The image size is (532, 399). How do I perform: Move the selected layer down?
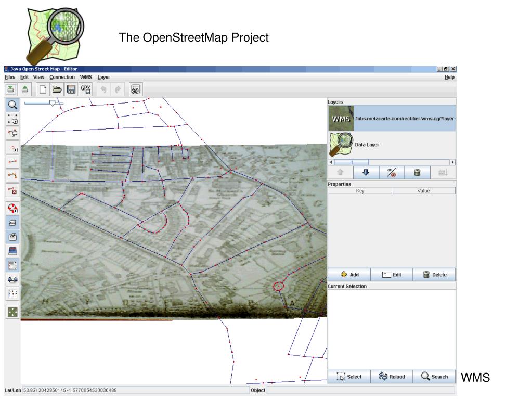(366, 173)
